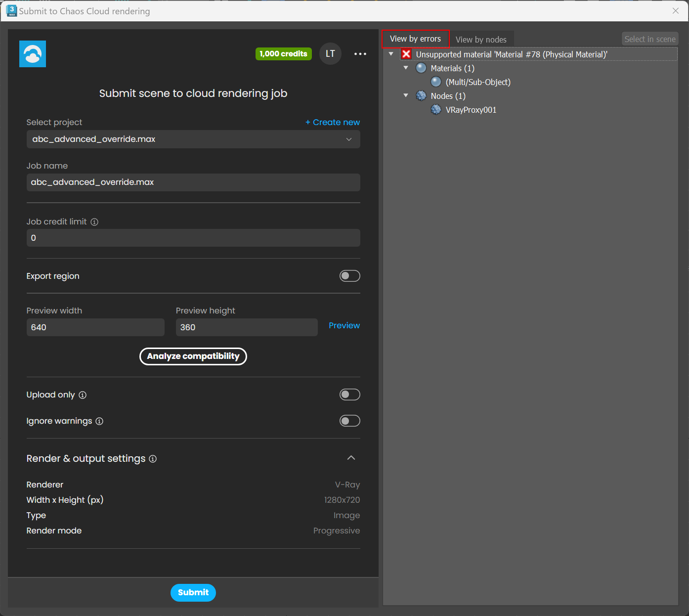This screenshot has width=689, height=616.
Task: Collapse Render & output settings section
Action: coord(351,458)
